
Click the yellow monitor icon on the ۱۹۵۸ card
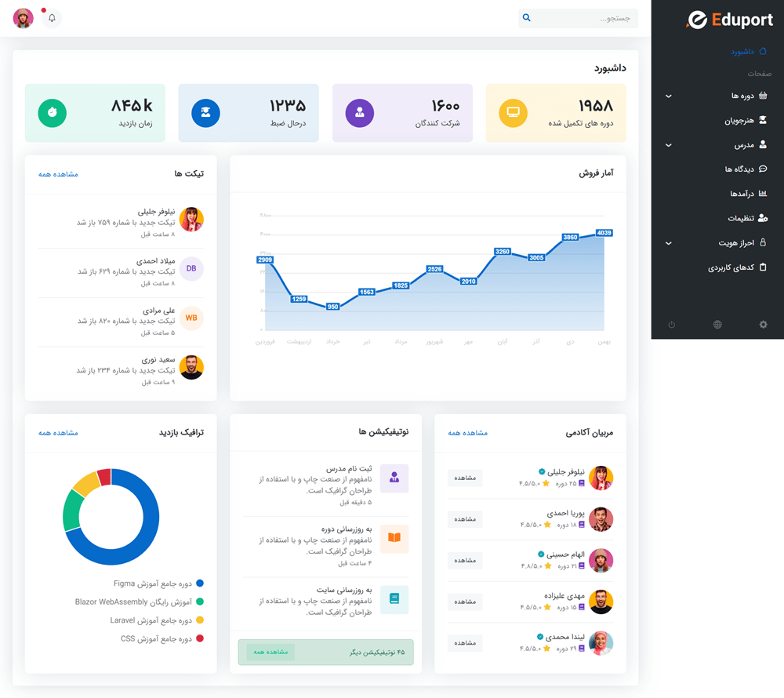coord(514,113)
